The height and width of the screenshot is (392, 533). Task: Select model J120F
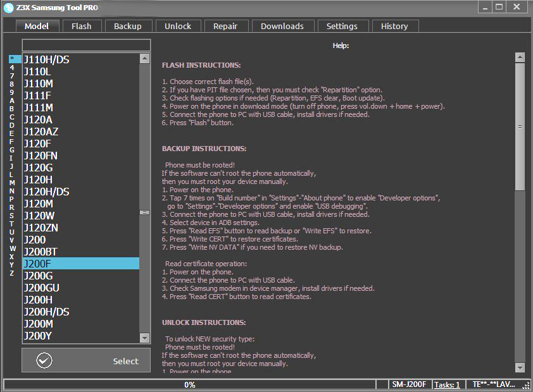pos(81,144)
